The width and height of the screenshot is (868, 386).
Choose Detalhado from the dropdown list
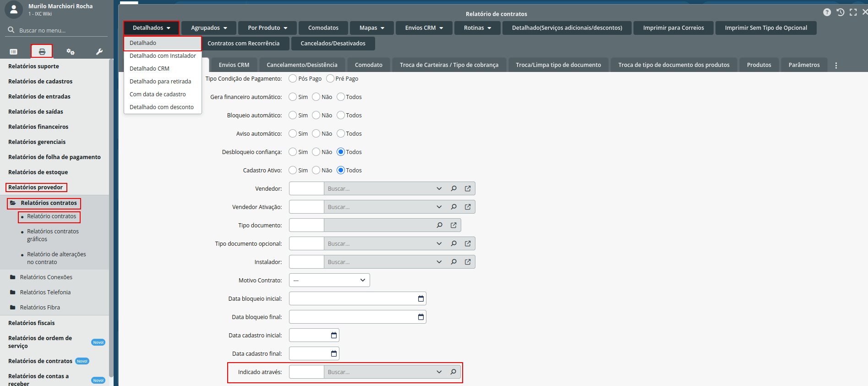tap(163, 43)
